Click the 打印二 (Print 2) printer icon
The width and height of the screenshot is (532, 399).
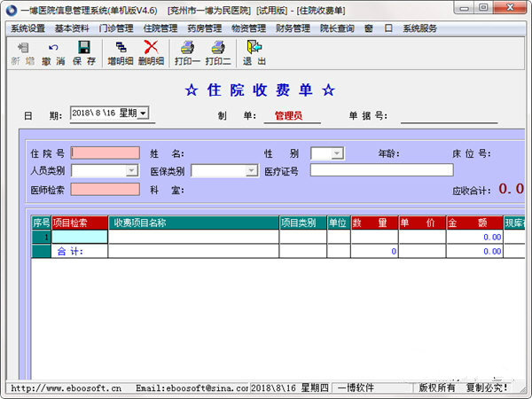click(218, 48)
